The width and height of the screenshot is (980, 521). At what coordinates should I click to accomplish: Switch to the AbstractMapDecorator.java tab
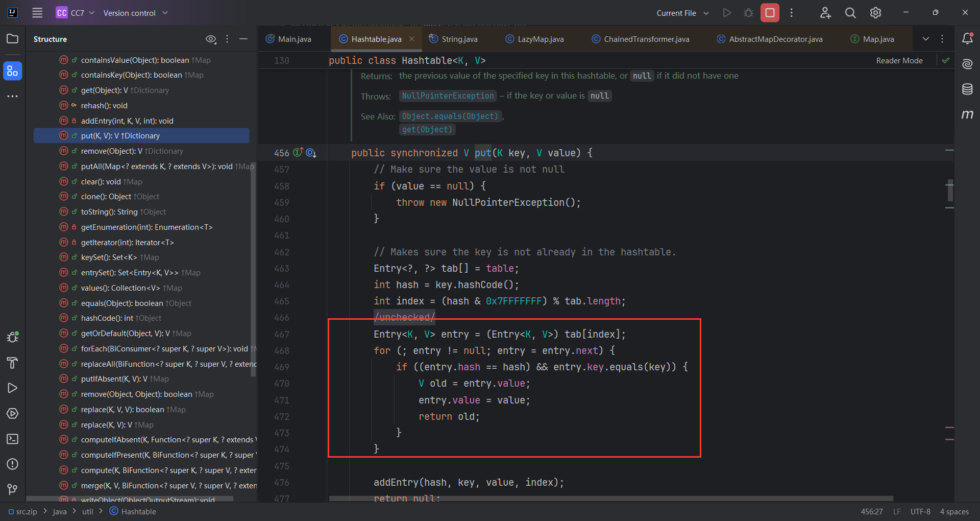pyautogui.click(x=770, y=39)
